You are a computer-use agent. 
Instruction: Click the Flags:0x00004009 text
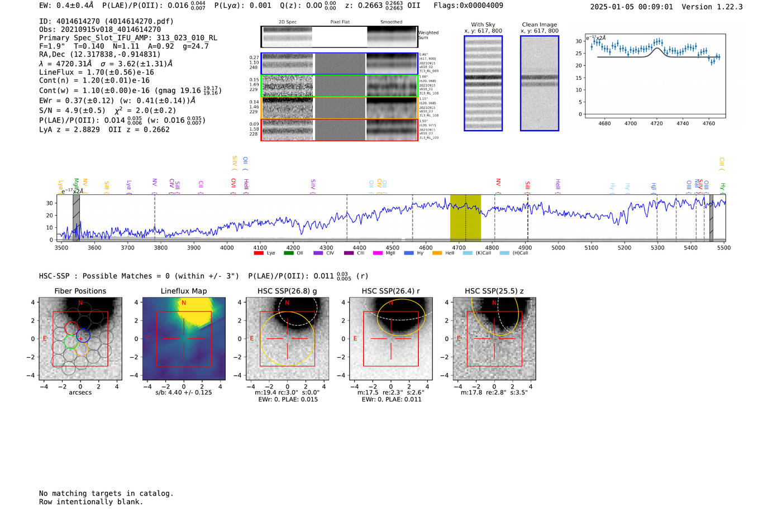(x=468, y=6)
